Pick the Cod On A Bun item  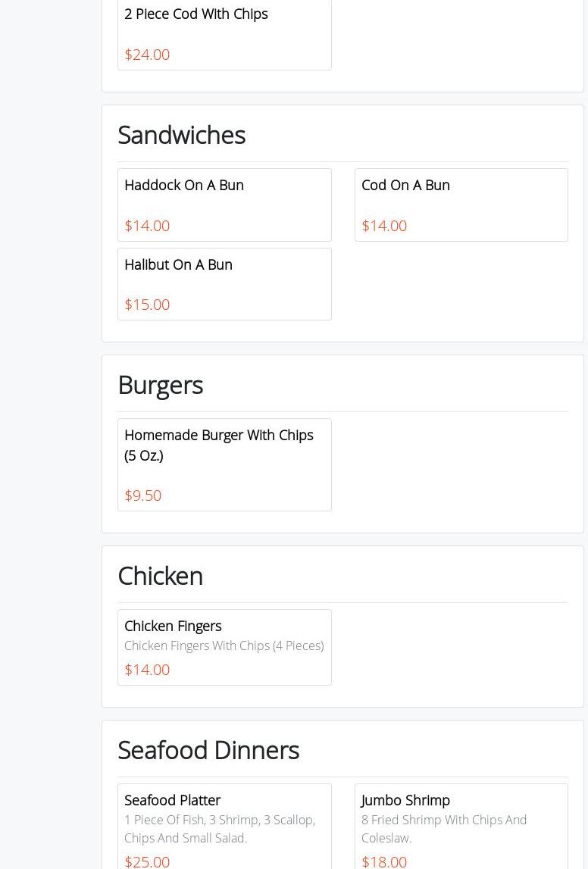pos(405,185)
